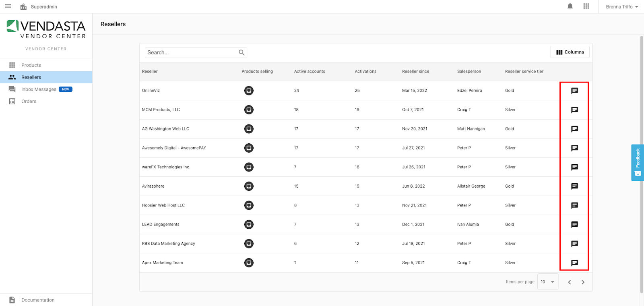This screenshot has width=644, height=306.
Task: Click the Salesperson column header
Action: [x=469, y=71]
